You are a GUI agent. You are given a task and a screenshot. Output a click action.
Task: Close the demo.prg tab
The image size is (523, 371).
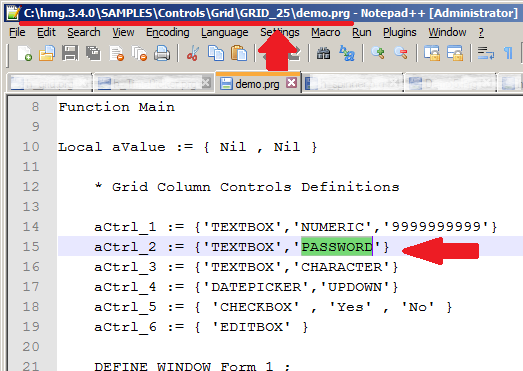point(292,82)
